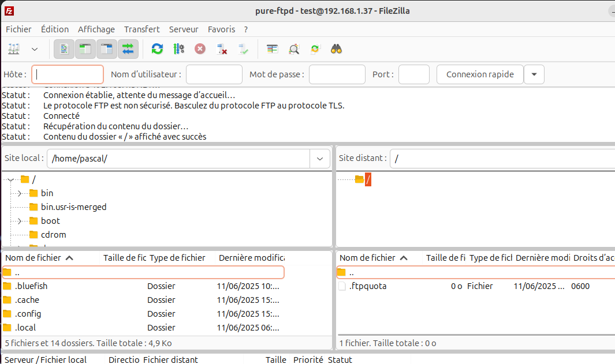Image resolution: width=615 pixels, height=364 pixels.
Task: Toggle synchronized browsing icon
Action: point(315,49)
